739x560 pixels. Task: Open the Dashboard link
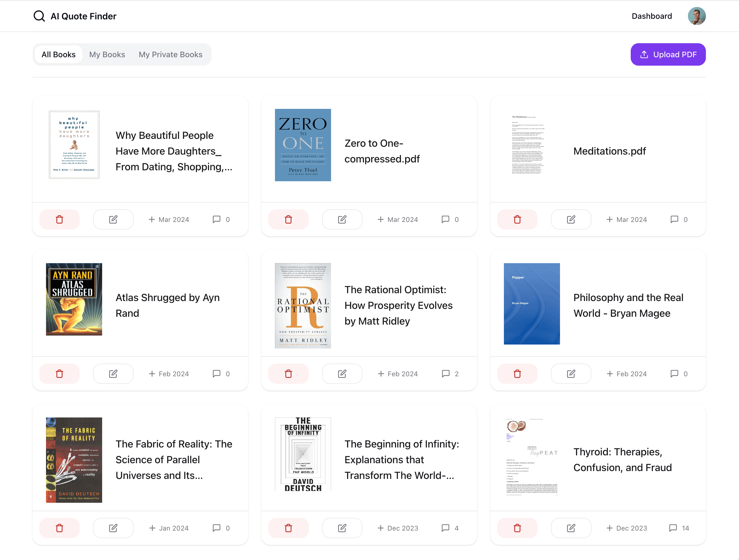[651, 16]
